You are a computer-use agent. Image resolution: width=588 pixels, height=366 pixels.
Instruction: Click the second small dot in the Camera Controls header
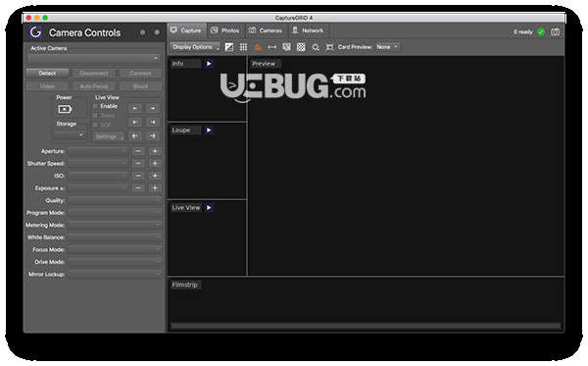pos(157,32)
